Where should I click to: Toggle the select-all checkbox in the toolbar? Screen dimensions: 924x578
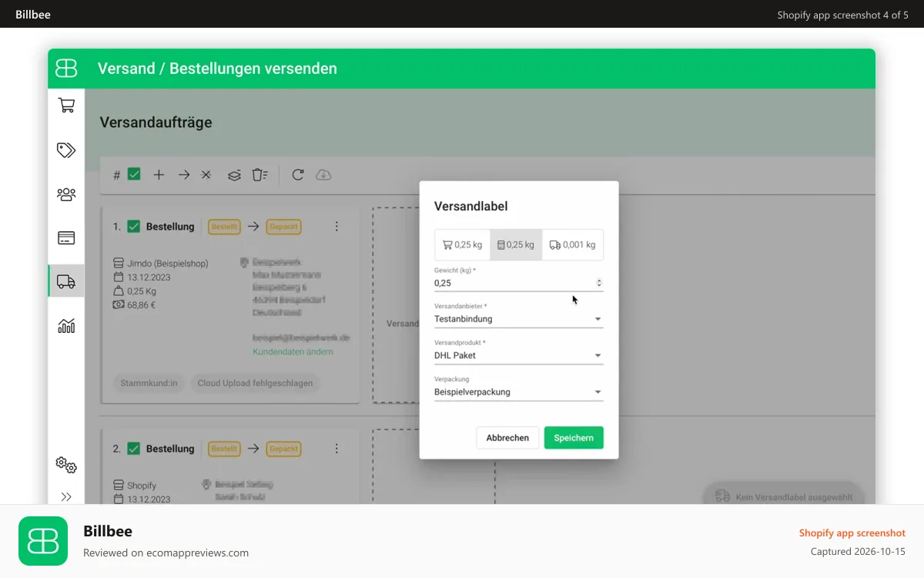pos(134,175)
